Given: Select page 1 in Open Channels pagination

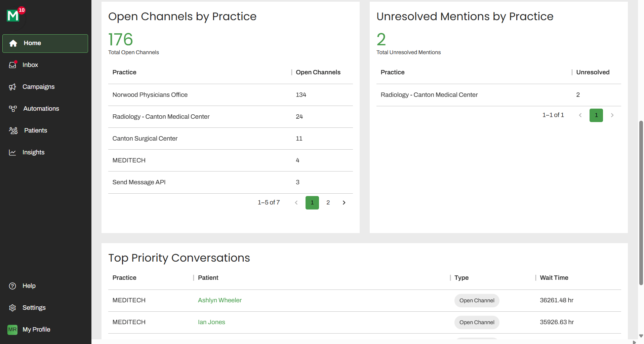Looking at the screenshot, I should click(x=312, y=203).
